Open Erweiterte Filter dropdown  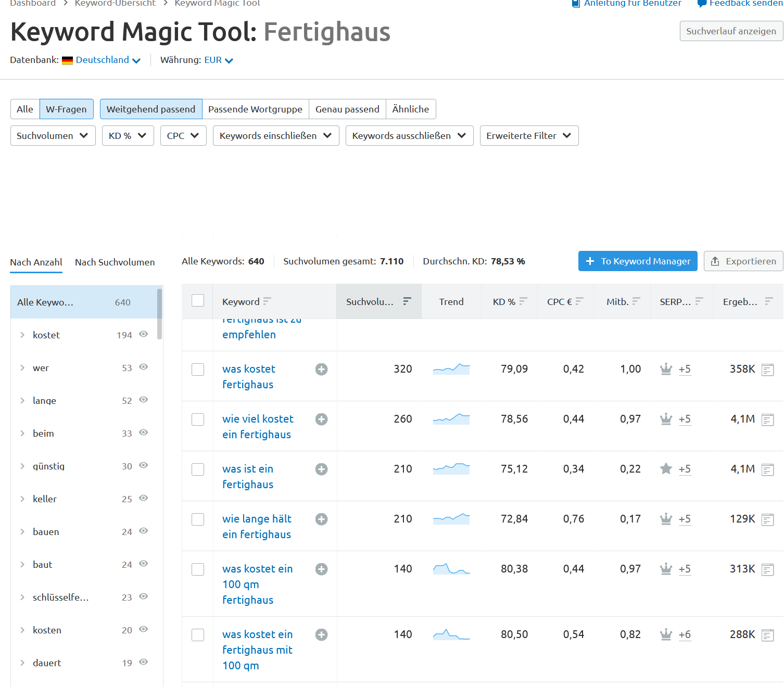pos(529,136)
